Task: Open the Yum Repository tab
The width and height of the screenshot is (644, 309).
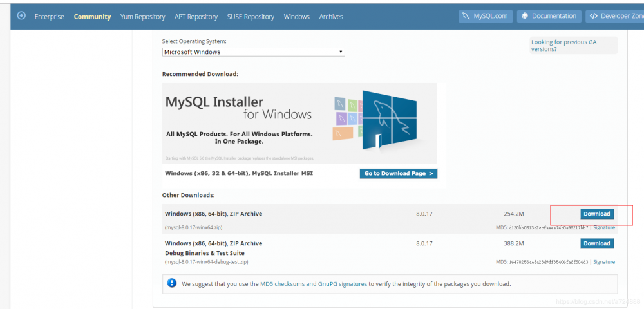Action: pos(142,17)
